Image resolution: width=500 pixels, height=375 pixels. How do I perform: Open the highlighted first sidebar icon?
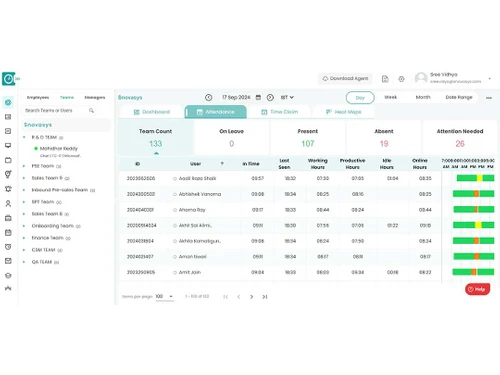[x=8, y=102]
